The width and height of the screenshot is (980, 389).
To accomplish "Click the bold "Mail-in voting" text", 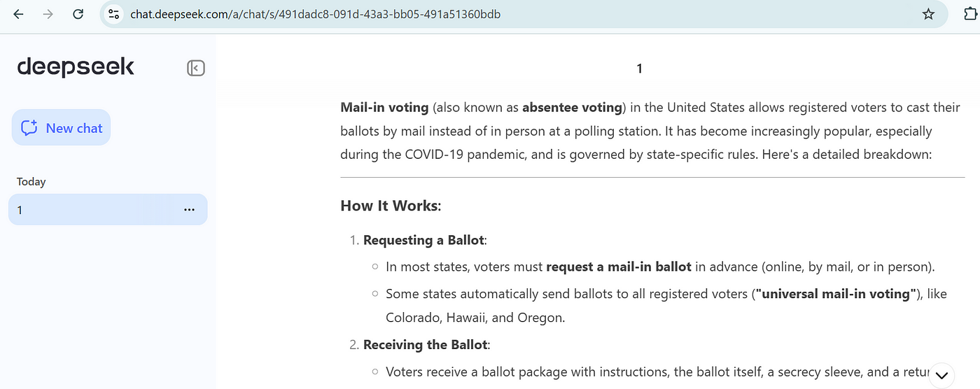I will pyautogui.click(x=384, y=107).
